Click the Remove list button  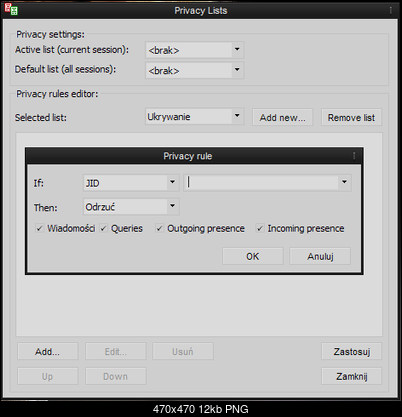point(351,117)
